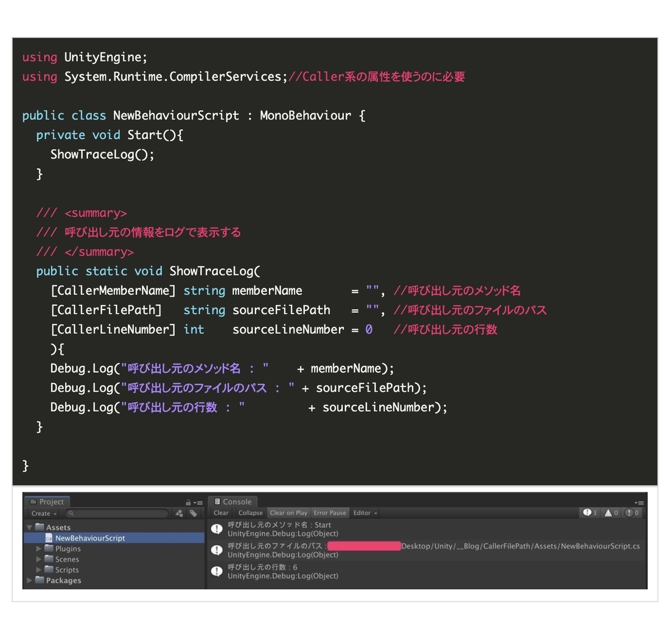Click the Project panel search field

tap(117, 513)
